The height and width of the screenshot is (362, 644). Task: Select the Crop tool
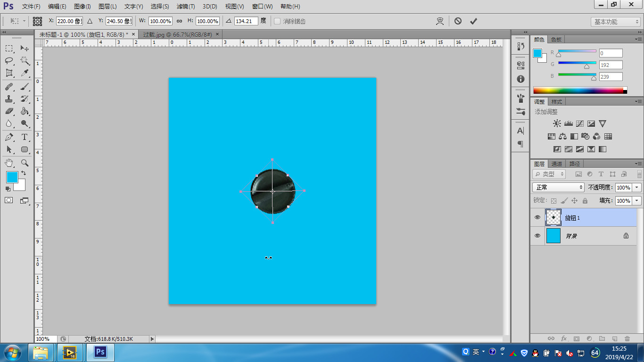coord(9,73)
